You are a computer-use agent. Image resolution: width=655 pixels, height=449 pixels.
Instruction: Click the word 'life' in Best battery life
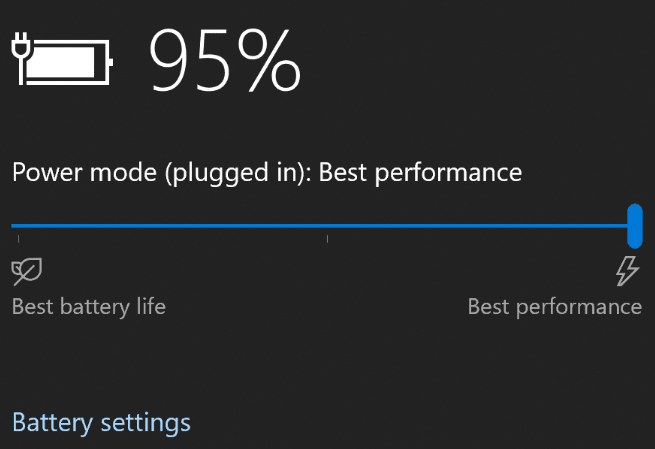pyautogui.click(x=148, y=306)
